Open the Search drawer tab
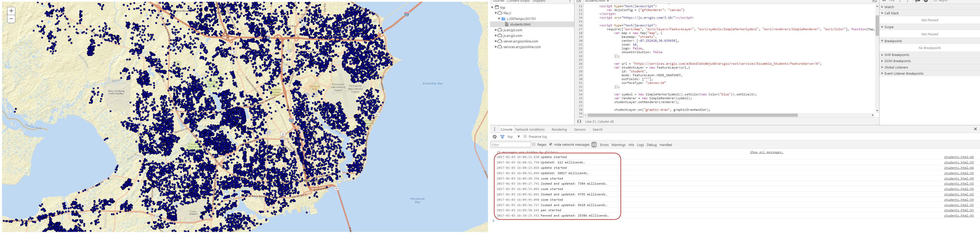The image size is (980, 247). 597,130
